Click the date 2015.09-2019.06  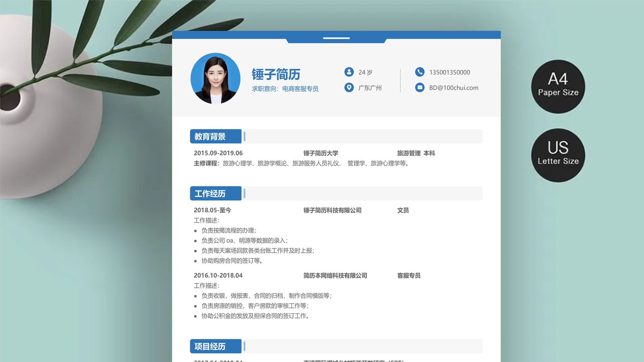tap(218, 153)
